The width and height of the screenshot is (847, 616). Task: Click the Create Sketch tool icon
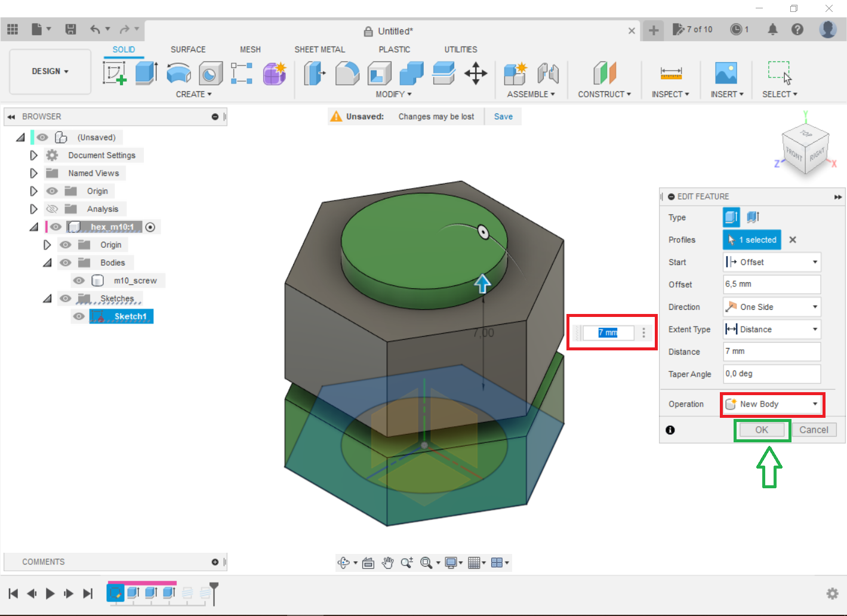(x=114, y=73)
